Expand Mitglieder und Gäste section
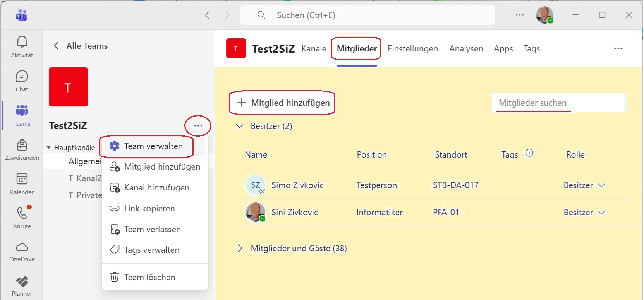Screen dimensions: 644x300 pyautogui.click(x=240, y=248)
